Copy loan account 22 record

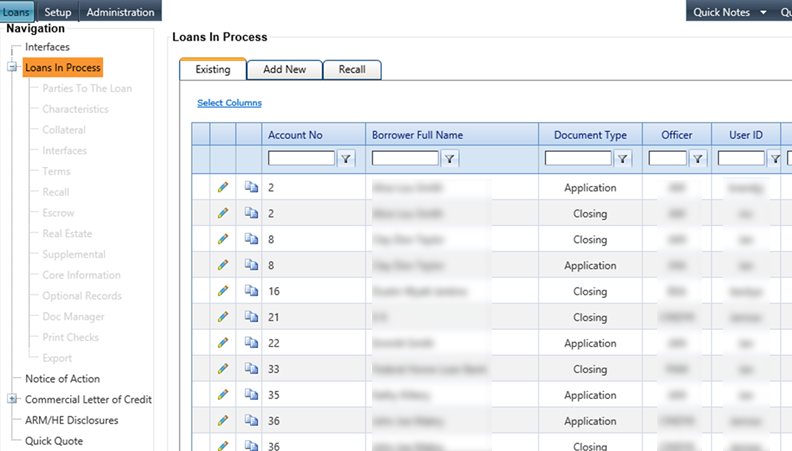(251, 342)
